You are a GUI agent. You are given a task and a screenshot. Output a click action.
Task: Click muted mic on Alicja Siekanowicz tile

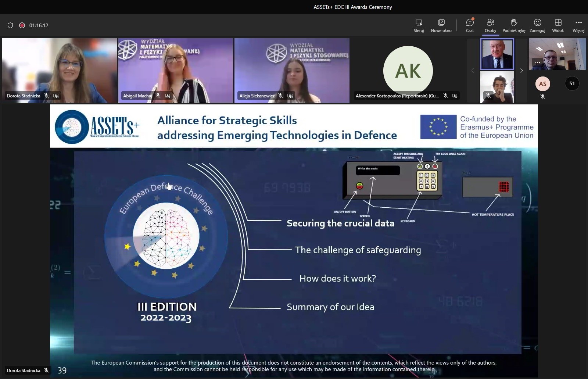(280, 96)
